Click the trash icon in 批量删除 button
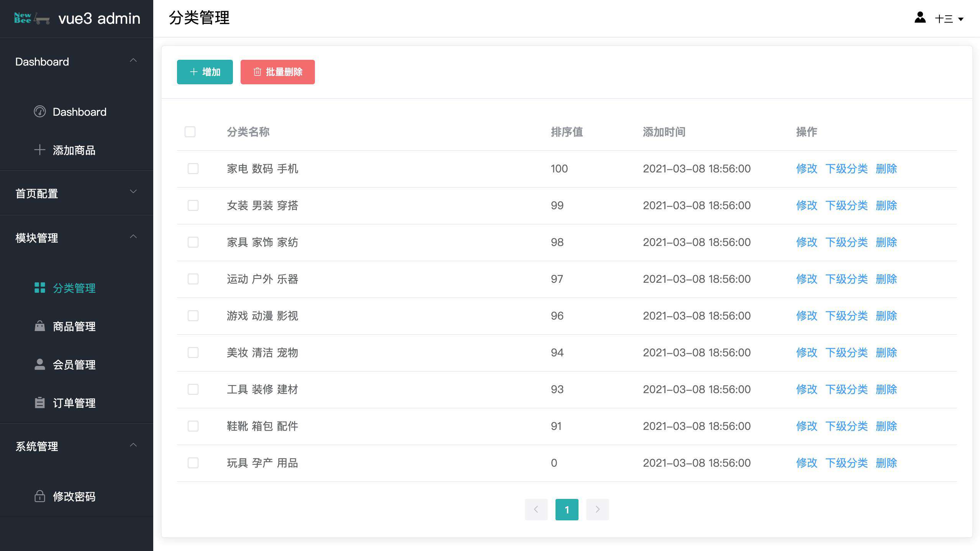This screenshot has width=980, height=551. point(257,72)
